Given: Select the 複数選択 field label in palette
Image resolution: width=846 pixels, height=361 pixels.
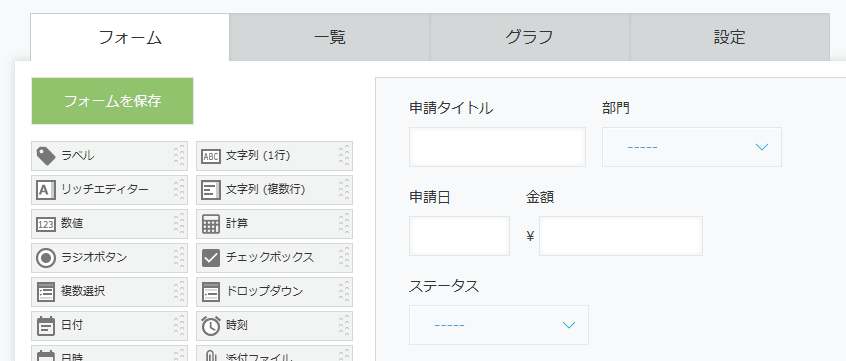Looking at the screenshot, I should pos(83,291).
